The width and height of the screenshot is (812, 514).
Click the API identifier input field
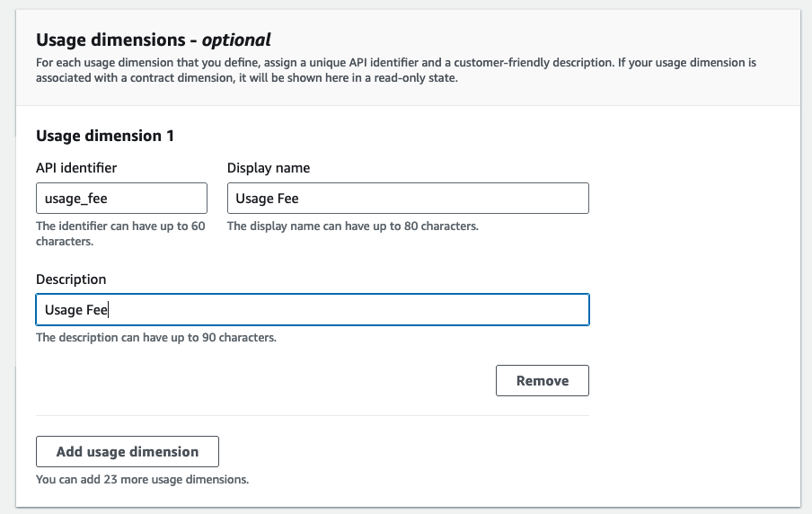[121, 199]
